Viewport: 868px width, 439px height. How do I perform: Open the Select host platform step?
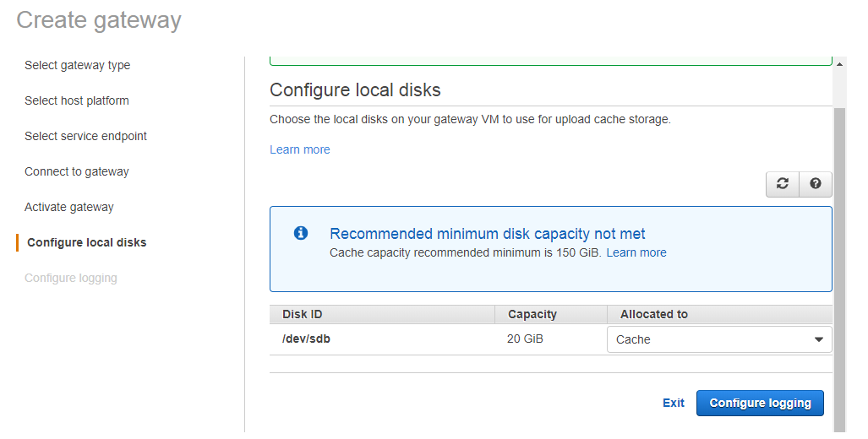click(x=76, y=100)
